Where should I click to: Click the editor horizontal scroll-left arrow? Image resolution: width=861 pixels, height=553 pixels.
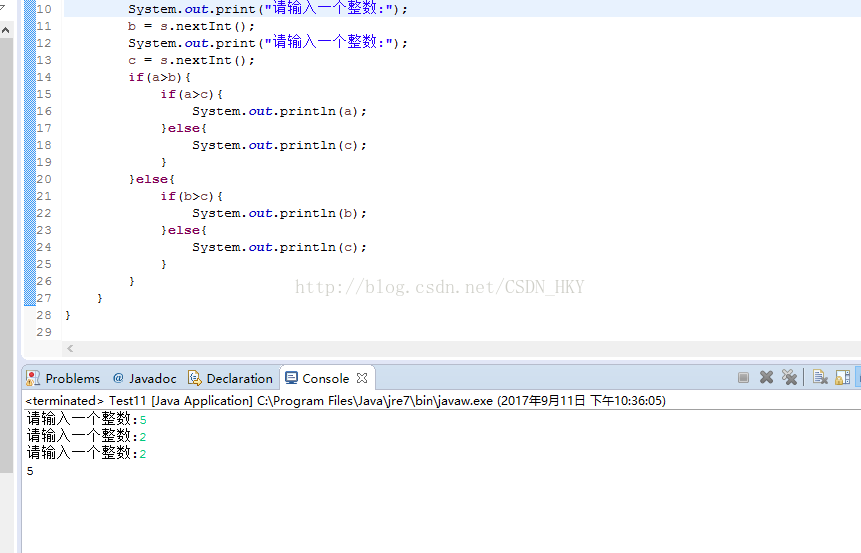(70, 348)
